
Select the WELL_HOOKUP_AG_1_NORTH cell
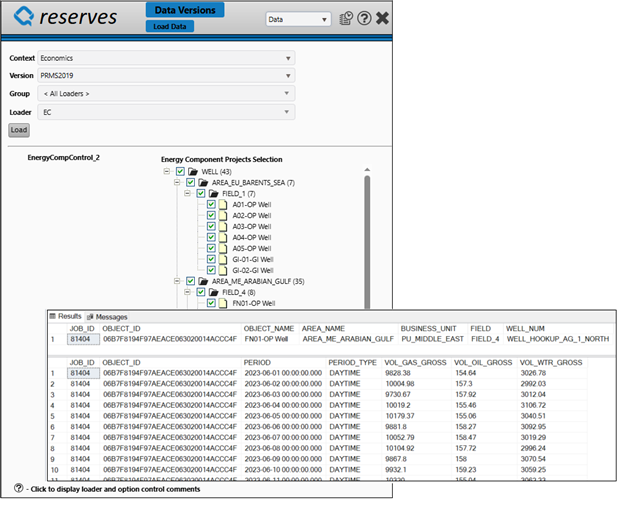click(x=558, y=339)
